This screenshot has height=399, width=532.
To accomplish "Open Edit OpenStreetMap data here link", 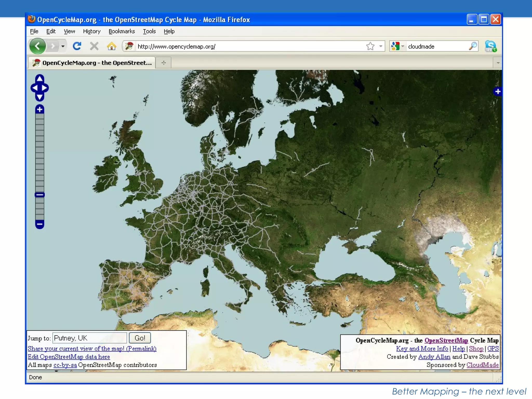I will click(x=69, y=357).
